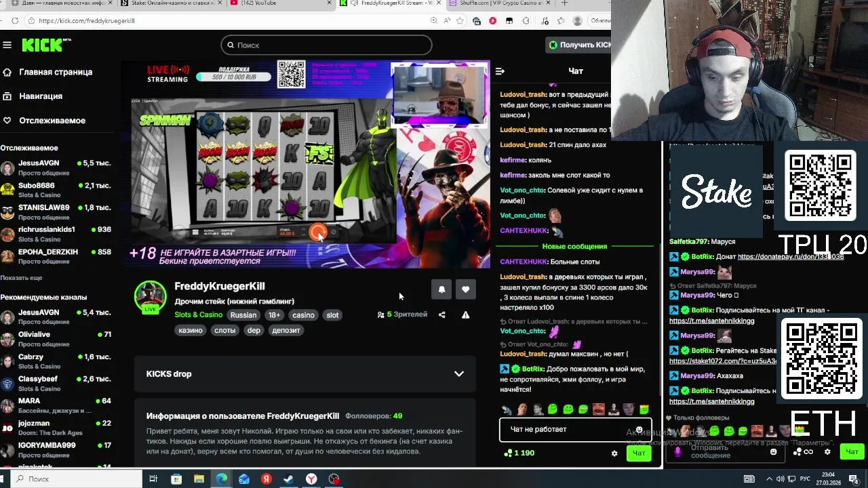Click the green Чат send button
This screenshot has width=868, height=488.
[639, 453]
